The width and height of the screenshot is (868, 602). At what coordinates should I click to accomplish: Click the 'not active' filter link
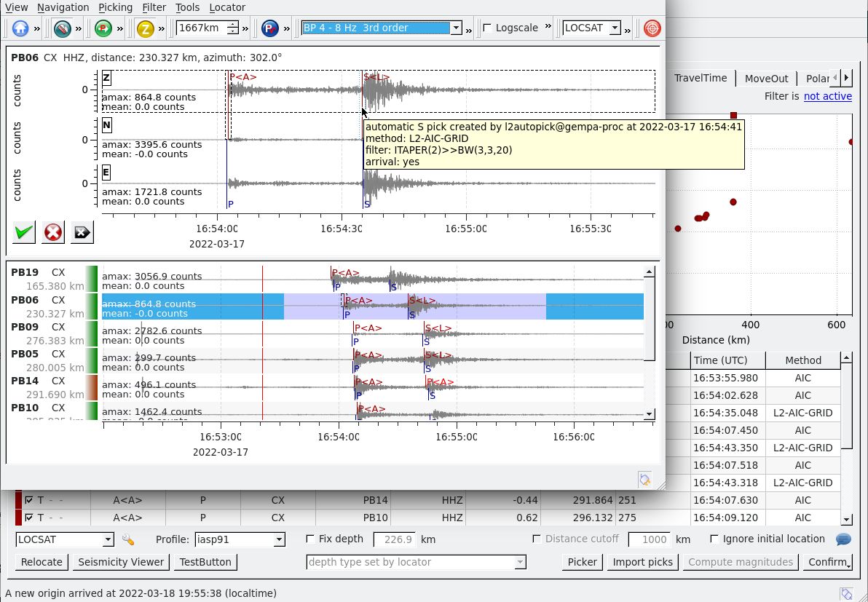coord(827,96)
